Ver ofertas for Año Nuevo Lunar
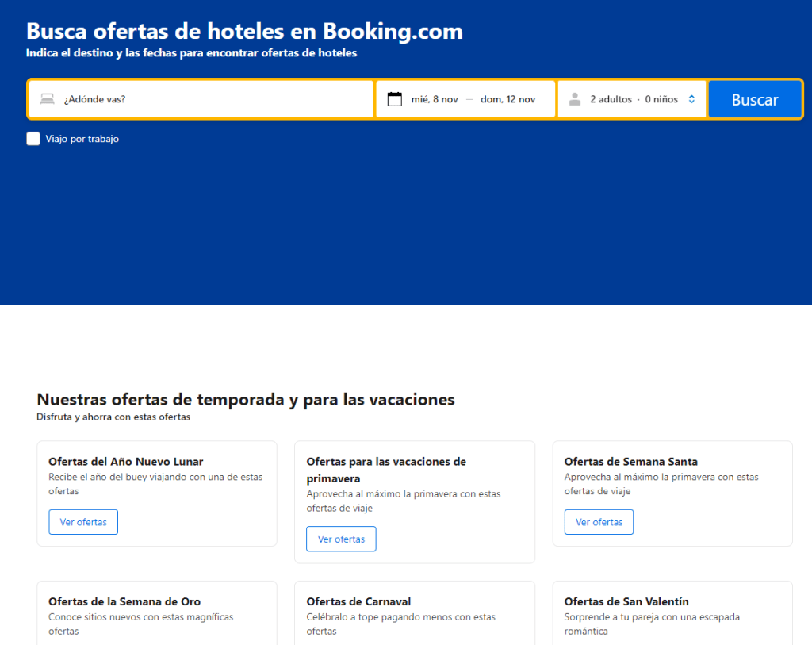The height and width of the screenshot is (645, 812). [x=83, y=522]
